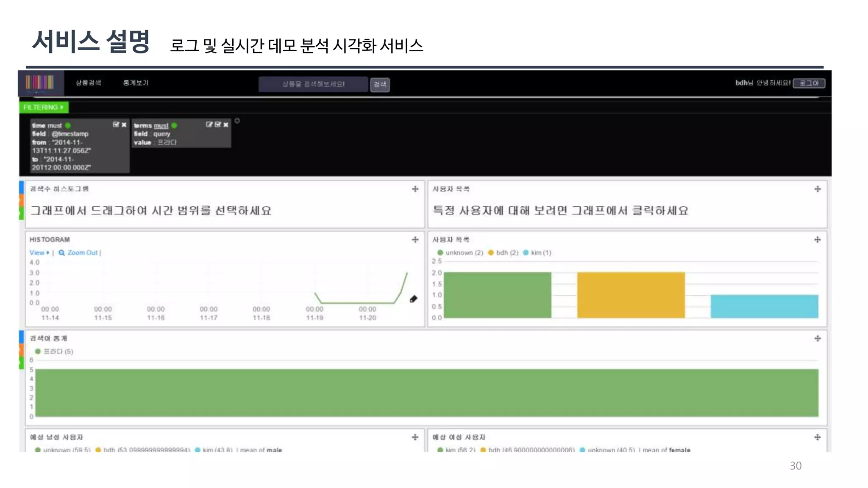Toggle the 프라다 (5) legend item
Screen dimensions: 868x488
click(x=54, y=351)
